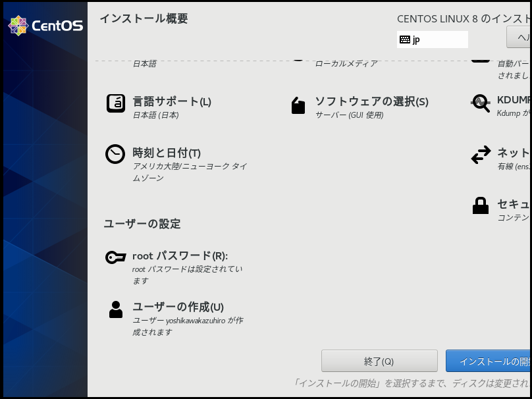Click the ローカルメディア installation source text
This screenshot has height=399, width=532.
click(346, 64)
